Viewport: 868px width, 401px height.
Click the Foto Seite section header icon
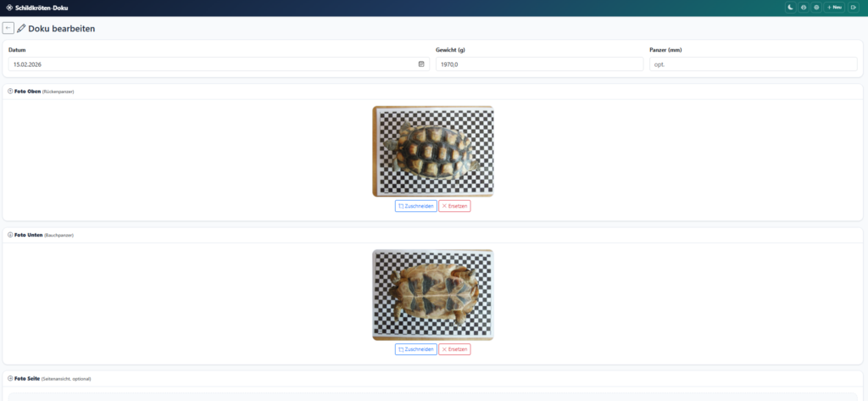point(10,378)
